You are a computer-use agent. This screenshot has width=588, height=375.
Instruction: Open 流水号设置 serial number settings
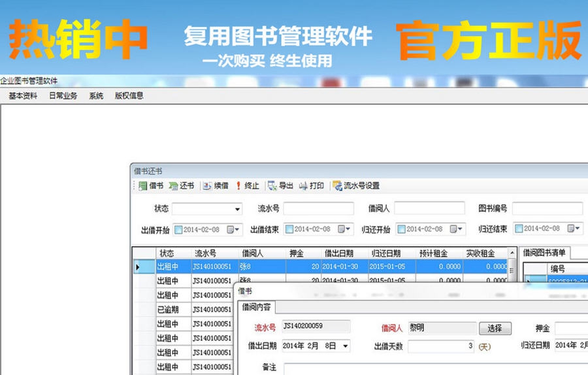[356, 186]
